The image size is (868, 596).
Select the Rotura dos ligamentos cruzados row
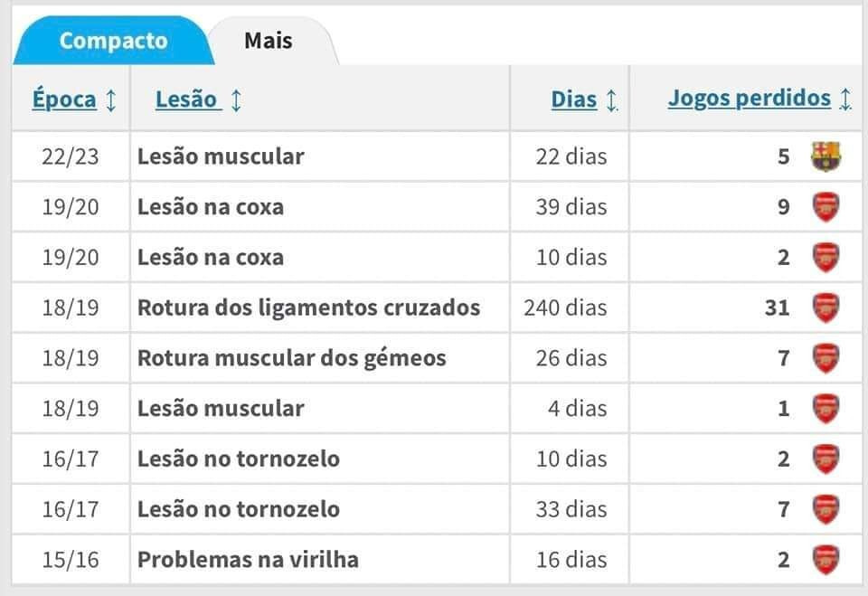point(436,307)
